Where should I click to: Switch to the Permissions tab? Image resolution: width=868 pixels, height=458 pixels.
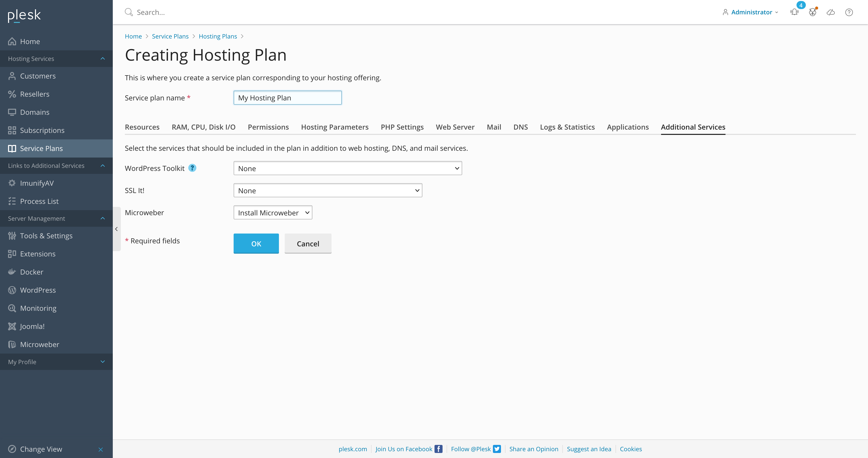click(x=268, y=127)
